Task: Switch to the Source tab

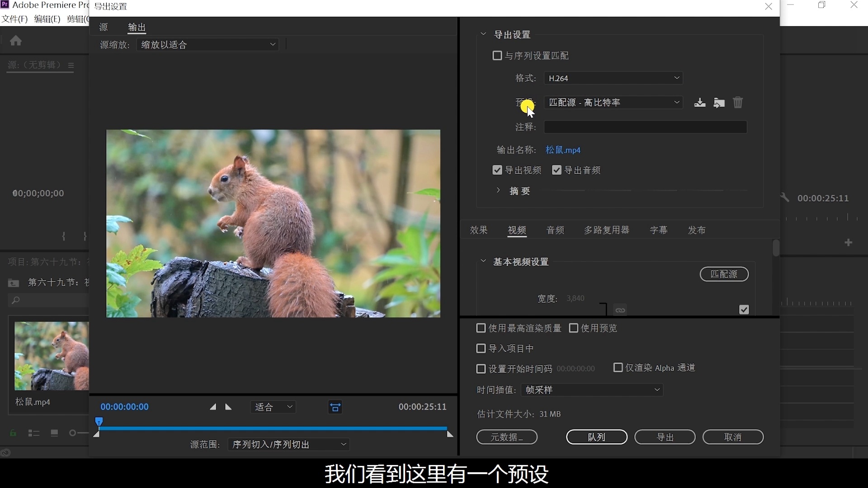Action: pyautogui.click(x=104, y=27)
